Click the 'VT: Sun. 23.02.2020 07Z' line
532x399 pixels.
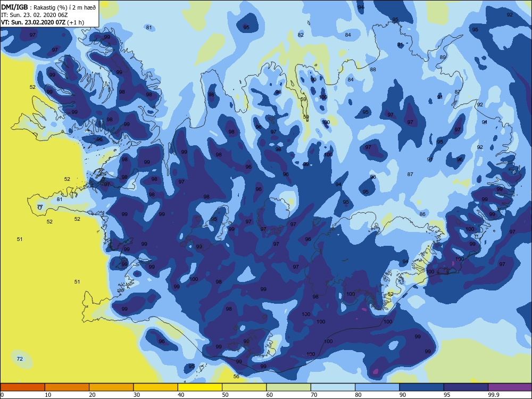click(43, 22)
